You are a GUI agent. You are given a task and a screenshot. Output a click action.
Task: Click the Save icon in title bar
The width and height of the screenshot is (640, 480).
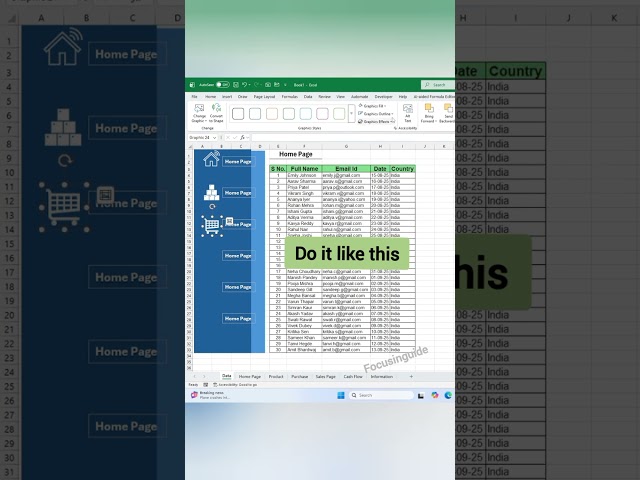pos(236,85)
